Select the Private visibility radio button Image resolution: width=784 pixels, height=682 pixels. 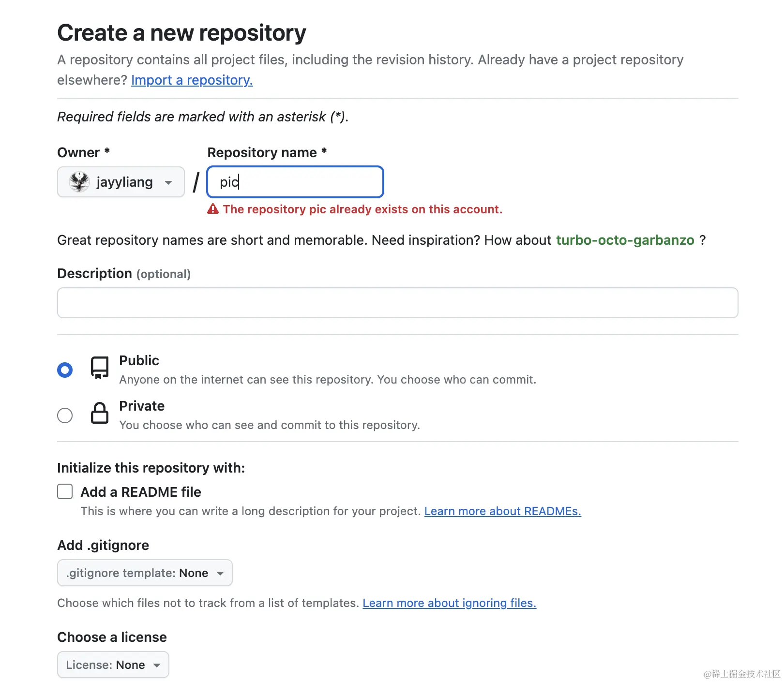65,415
